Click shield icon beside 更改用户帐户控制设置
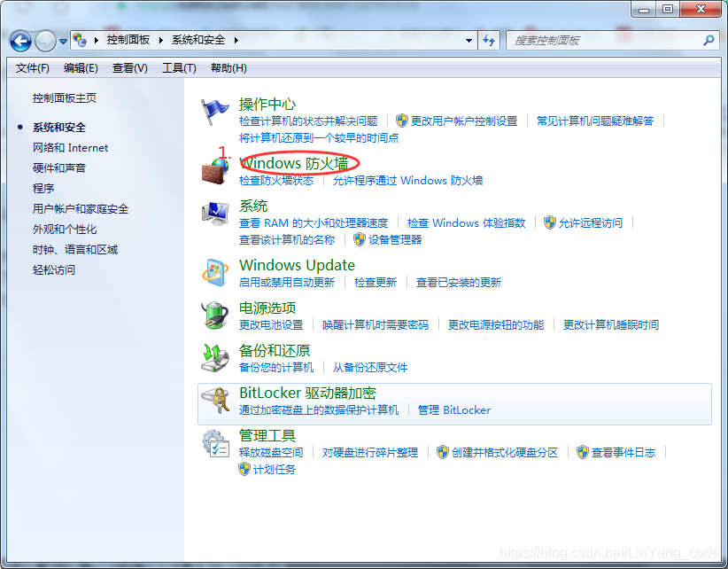This screenshot has width=728, height=569. tap(401, 121)
